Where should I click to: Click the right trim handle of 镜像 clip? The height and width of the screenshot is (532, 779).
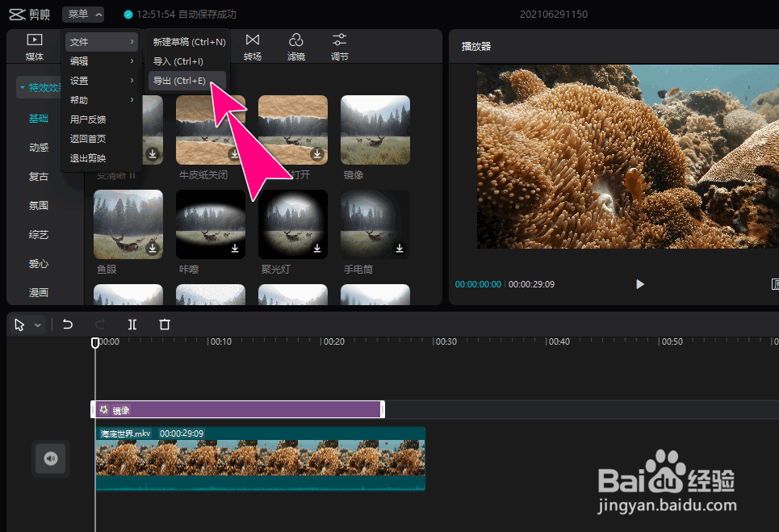pyautogui.click(x=382, y=409)
